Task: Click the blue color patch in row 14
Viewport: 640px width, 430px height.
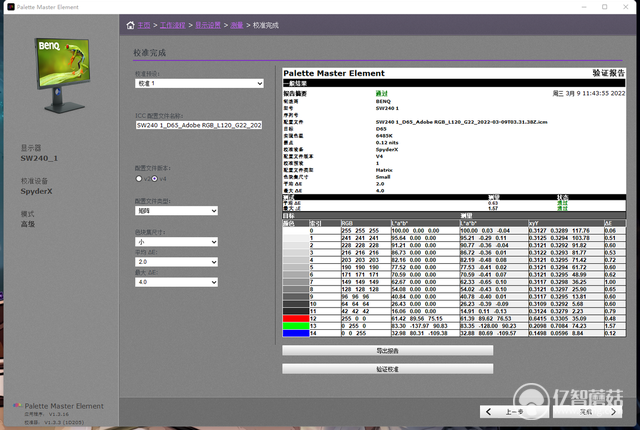Action: (x=296, y=333)
